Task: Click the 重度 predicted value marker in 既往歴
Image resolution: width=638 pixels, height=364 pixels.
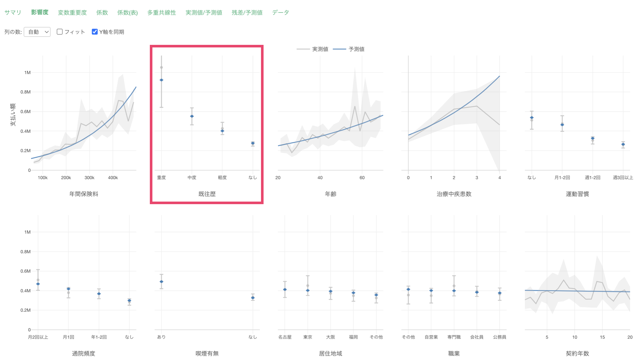Action: (x=161, y=80)
